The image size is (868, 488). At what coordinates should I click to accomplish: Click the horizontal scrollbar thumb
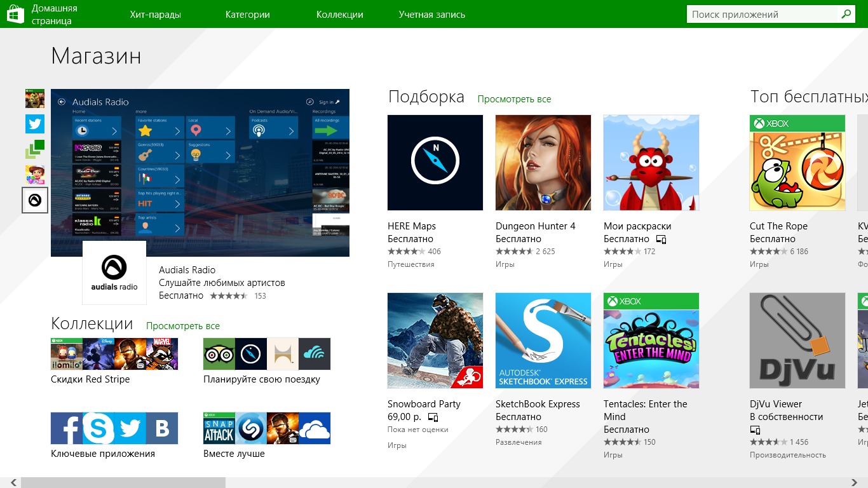123,483
